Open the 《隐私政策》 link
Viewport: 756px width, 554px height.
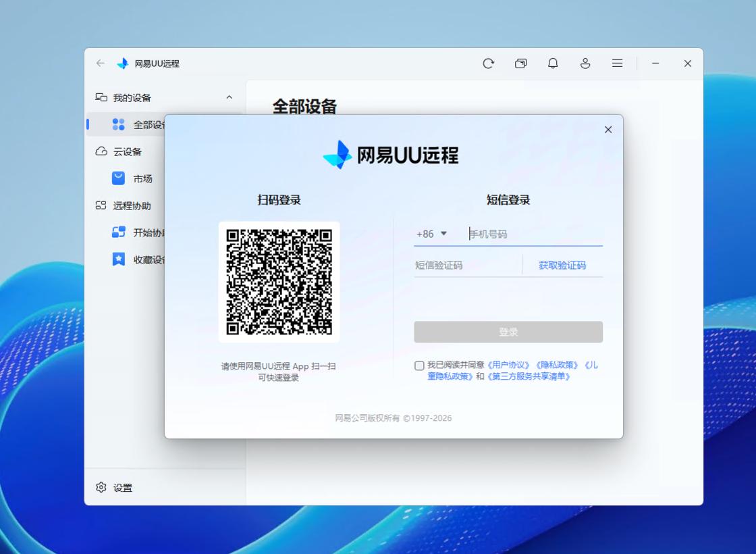tap(558, 365)
